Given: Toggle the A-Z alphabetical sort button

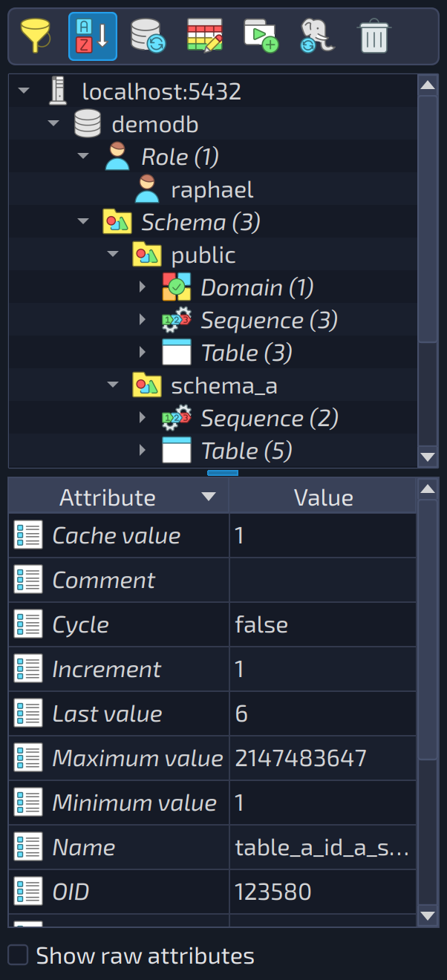Looking at the screenshot, I should pyautogui.click(x=93, y=36).
